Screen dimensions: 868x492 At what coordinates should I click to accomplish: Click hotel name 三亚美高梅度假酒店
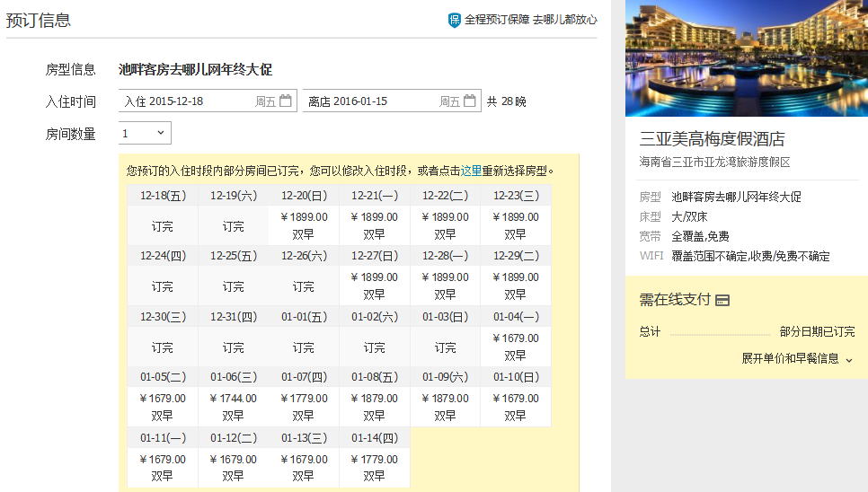coord(712,139)
